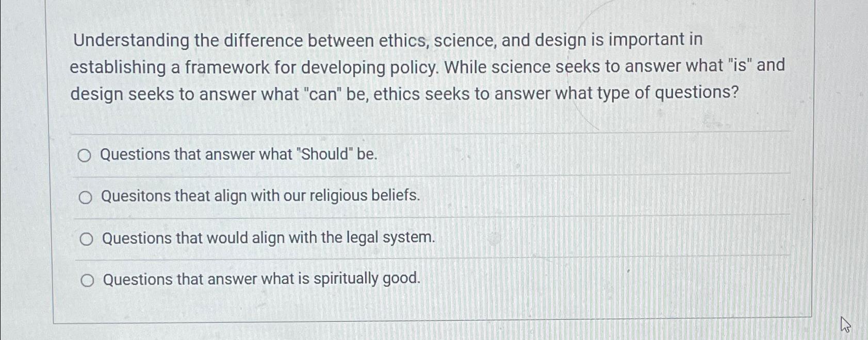Click the religious beliefs answer text
Image resolution: width=868 pixels, height=340 pixels.
(x=260, y=196)
